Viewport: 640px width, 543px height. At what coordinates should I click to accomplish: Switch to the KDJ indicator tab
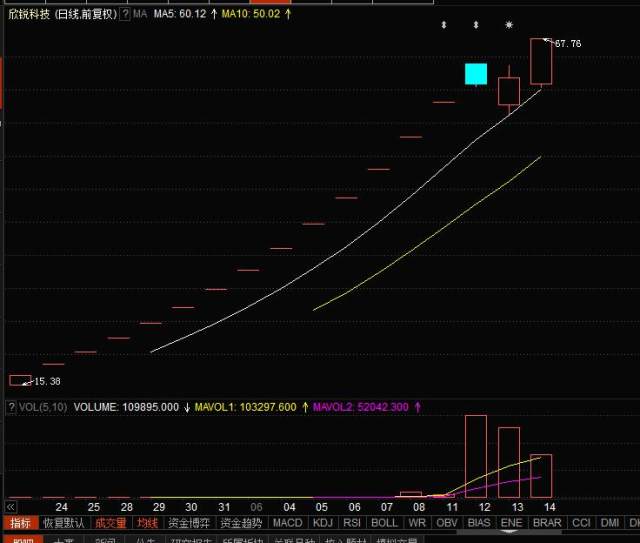[x=322, y=523]
